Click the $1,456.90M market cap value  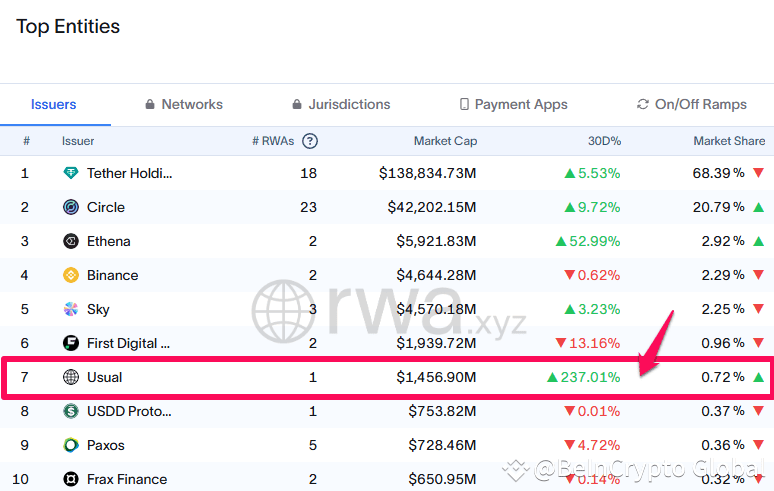pyautogui.click(x=436, y=378)
